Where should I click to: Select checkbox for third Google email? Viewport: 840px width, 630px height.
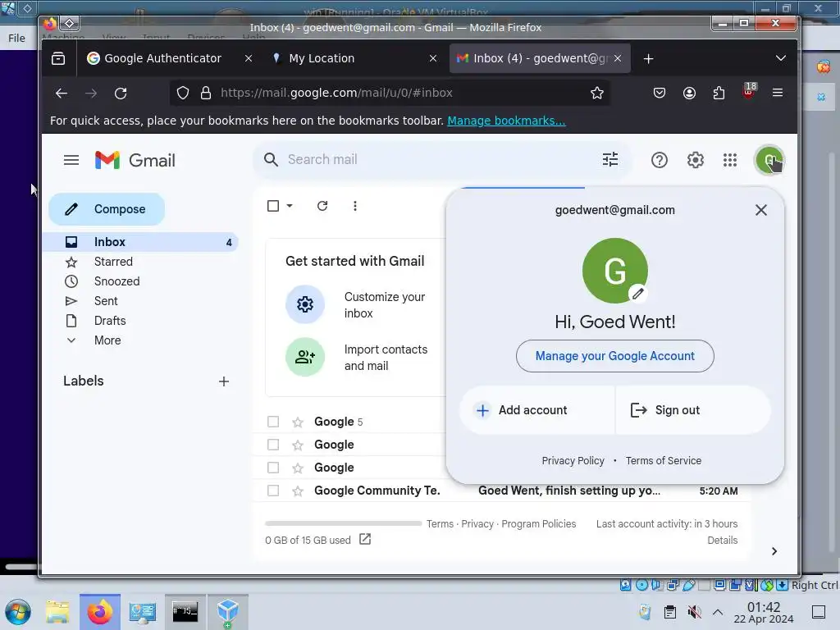coord(273,468)
